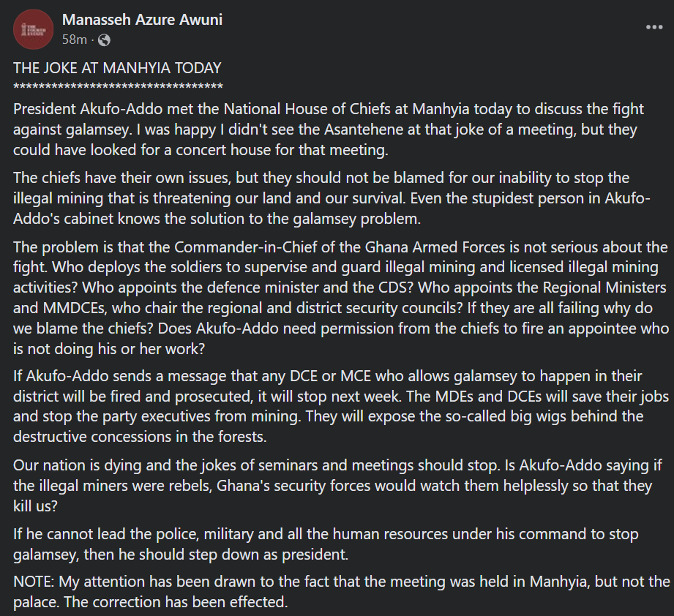The image size is (674, 616).
Task: Open the 58m post timestamp link
Action: click(x=75, y=40)
